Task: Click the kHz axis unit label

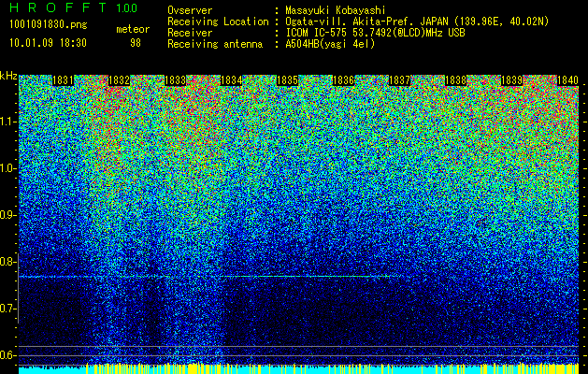Action: [x=8, y=76]
